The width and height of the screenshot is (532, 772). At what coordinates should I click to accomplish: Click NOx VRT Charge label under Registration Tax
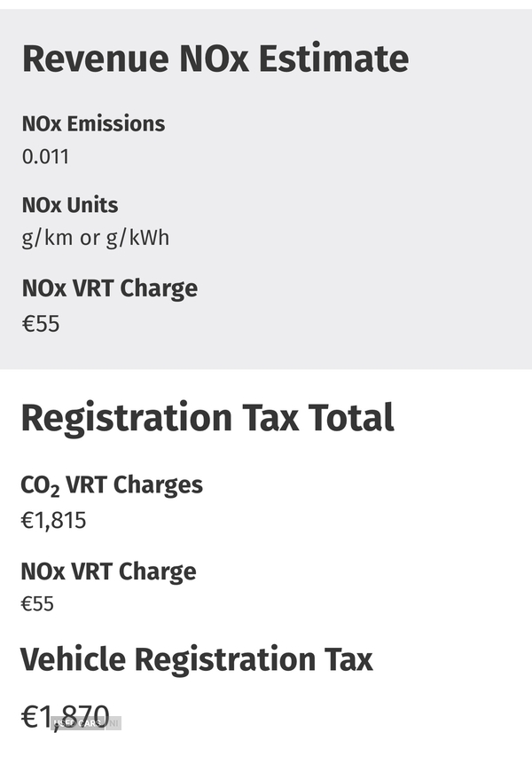[x=108, y=572]
